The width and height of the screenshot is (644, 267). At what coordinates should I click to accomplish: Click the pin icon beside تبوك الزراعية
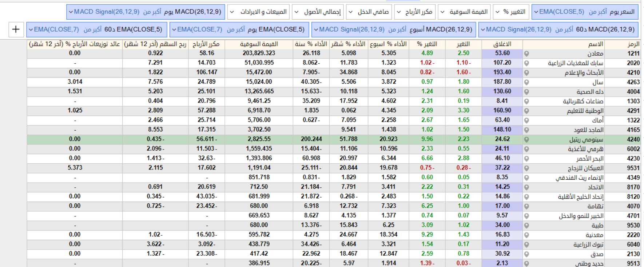[526, 244]
